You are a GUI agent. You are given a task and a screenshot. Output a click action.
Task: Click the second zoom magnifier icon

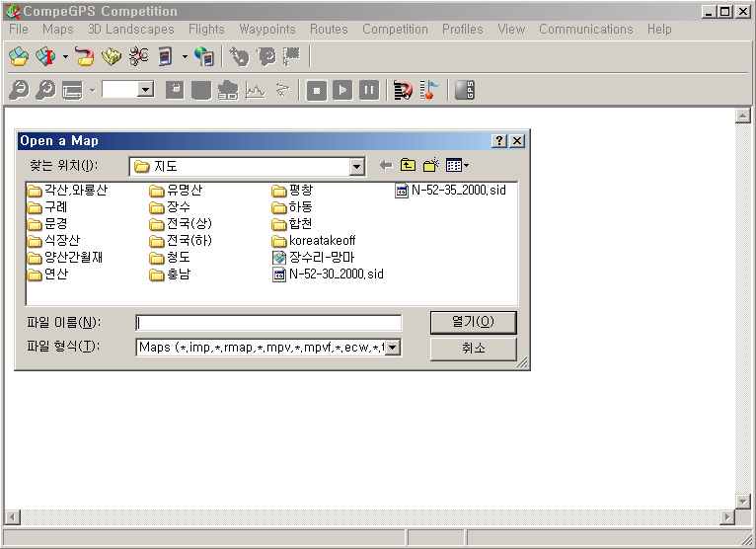coord(45,90)
